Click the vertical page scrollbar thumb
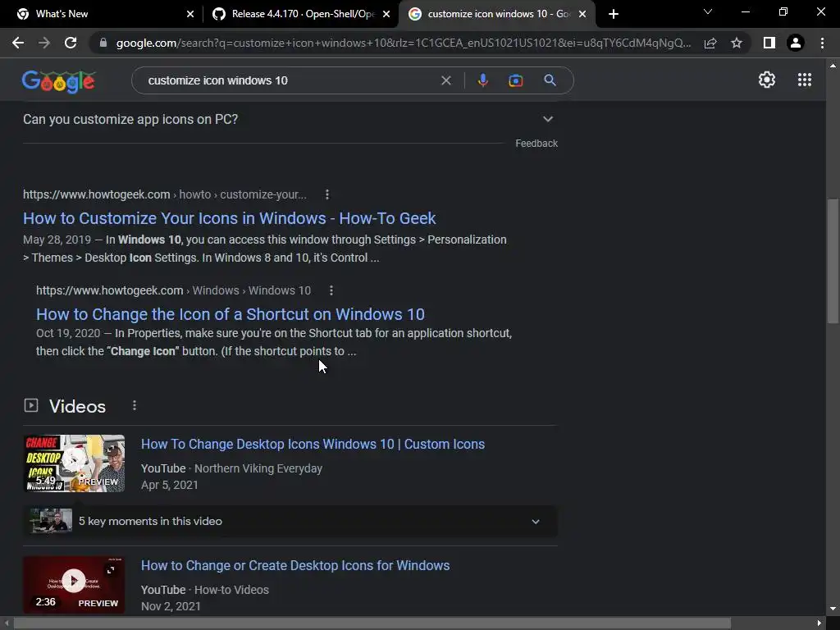The height and width of the screenshot is (630, 840). click(x=833, y=261)
